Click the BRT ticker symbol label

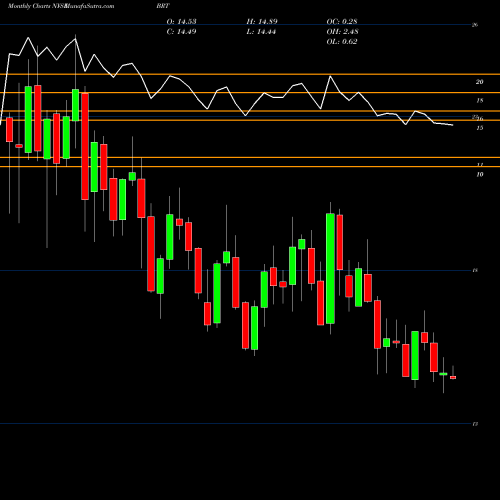coord(163,6)
